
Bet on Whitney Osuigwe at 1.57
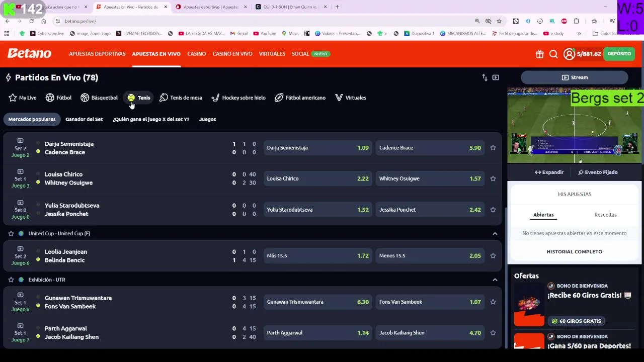(430, 178)
